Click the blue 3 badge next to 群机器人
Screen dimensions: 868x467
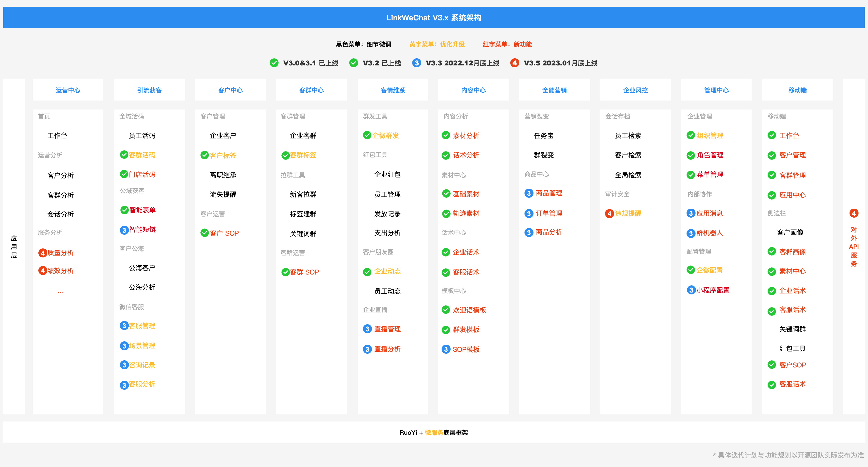tap(691, 233)
